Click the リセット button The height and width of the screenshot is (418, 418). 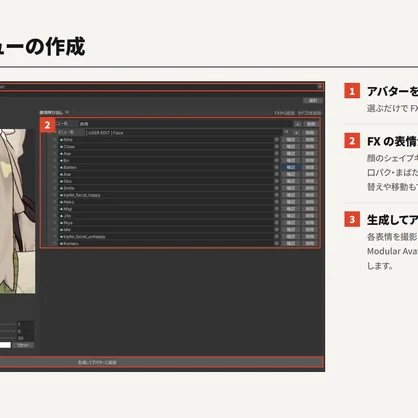tap(23, 345)
